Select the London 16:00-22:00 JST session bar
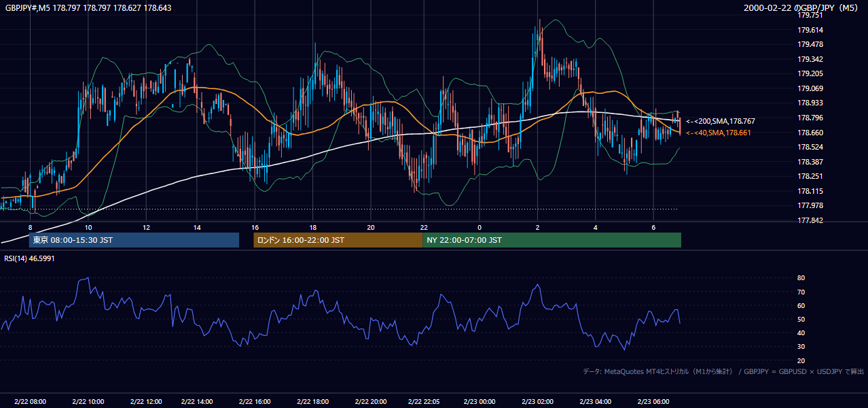 pyautogui.click(x=338, y=240)
